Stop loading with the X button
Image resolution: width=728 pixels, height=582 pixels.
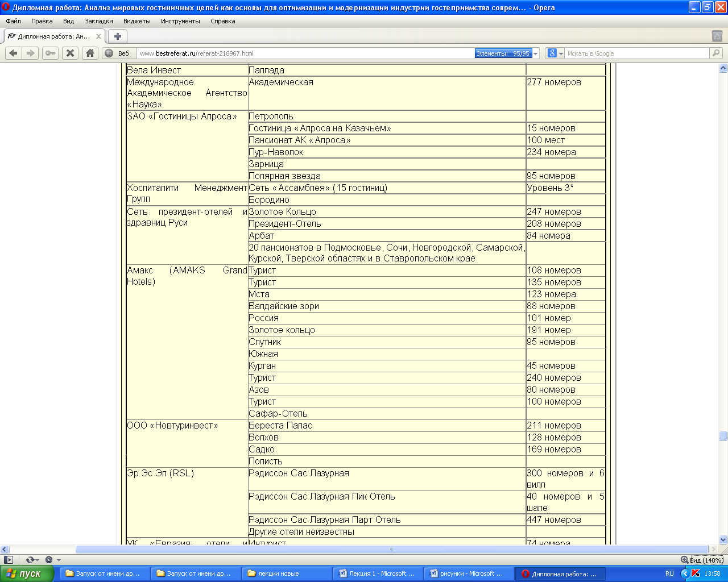pyautogui.click(x=70, y=53)
